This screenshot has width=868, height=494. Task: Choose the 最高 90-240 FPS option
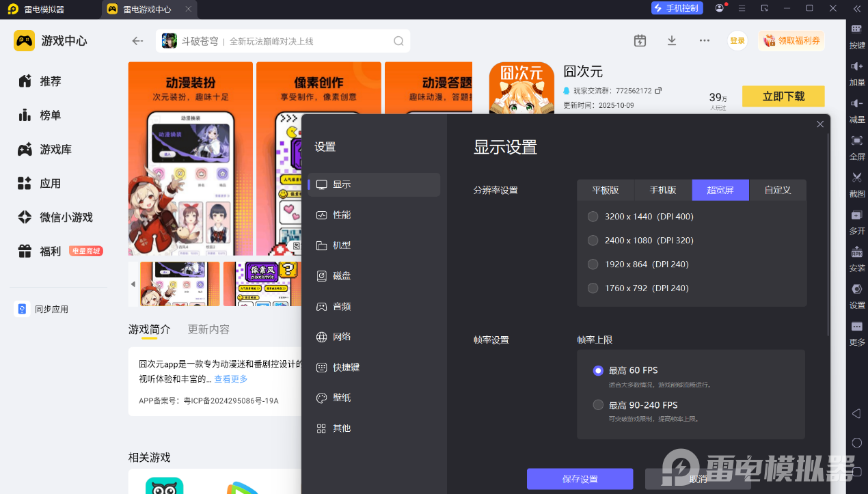[598, 405]
